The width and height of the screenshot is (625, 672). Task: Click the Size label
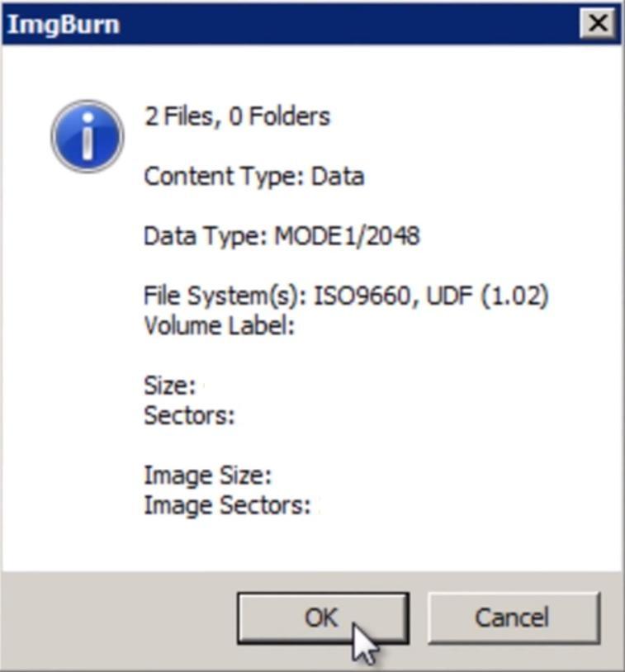click(170, 386)
